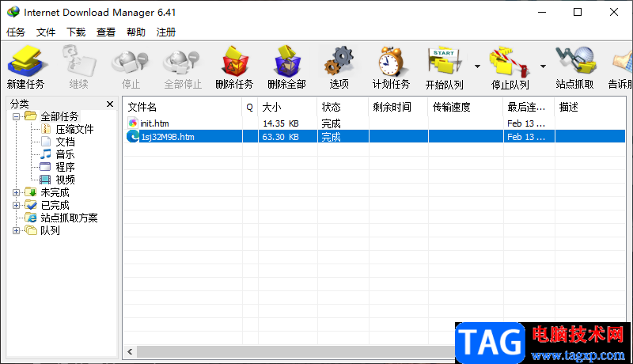Click the 63.30 KB size cell
633x364 pixels.
tap(281, 137)
